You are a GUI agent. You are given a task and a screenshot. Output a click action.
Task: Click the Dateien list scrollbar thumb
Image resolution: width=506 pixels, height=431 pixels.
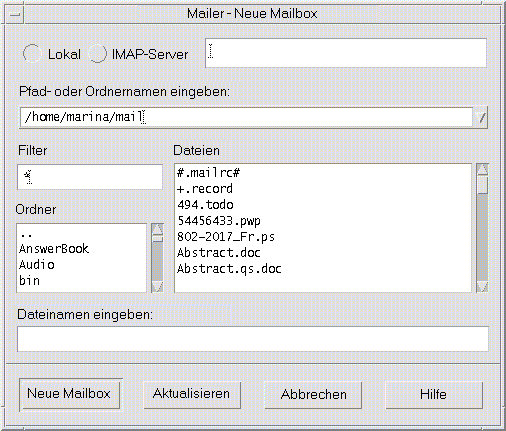(x=482, y=185)
